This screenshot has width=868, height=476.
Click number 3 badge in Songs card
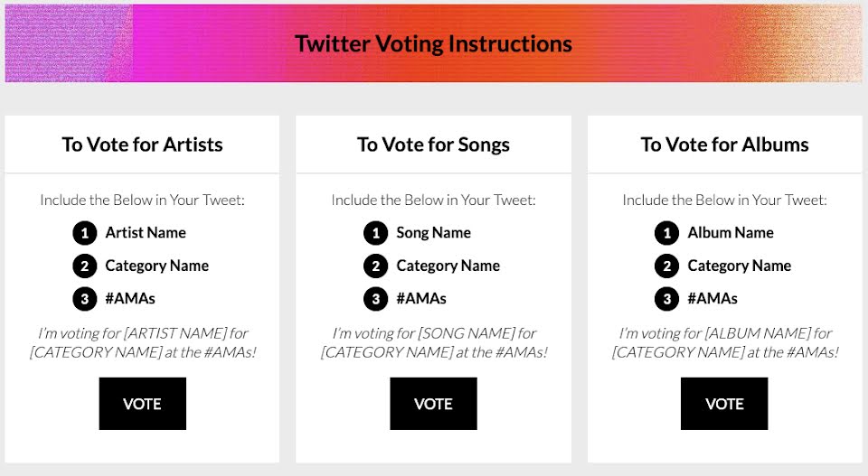click(x=376, y=299)
